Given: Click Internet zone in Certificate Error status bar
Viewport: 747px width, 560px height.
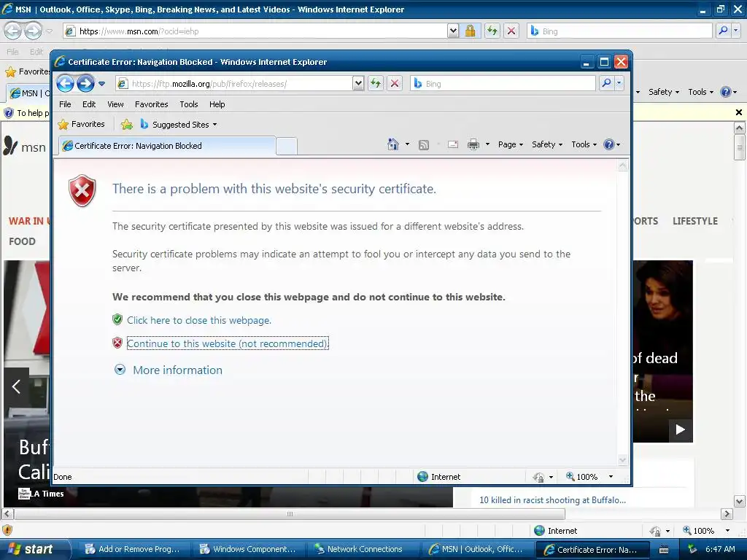Looking at the screenshot, I should 438,477.
